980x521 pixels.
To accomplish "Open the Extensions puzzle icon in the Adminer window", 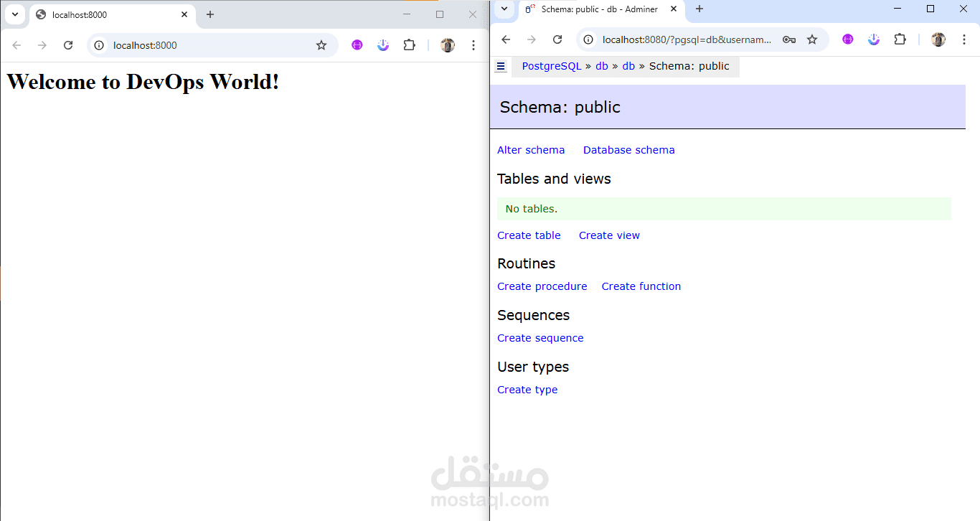I will (900, 39).
